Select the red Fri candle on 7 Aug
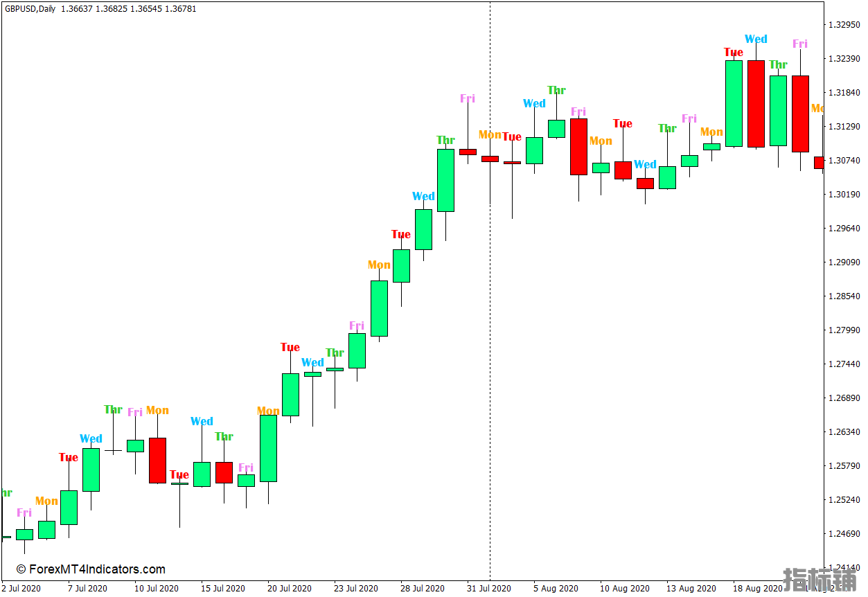This screenshot has height=597, width=868. pyautogui.click(x=578, y=146)
